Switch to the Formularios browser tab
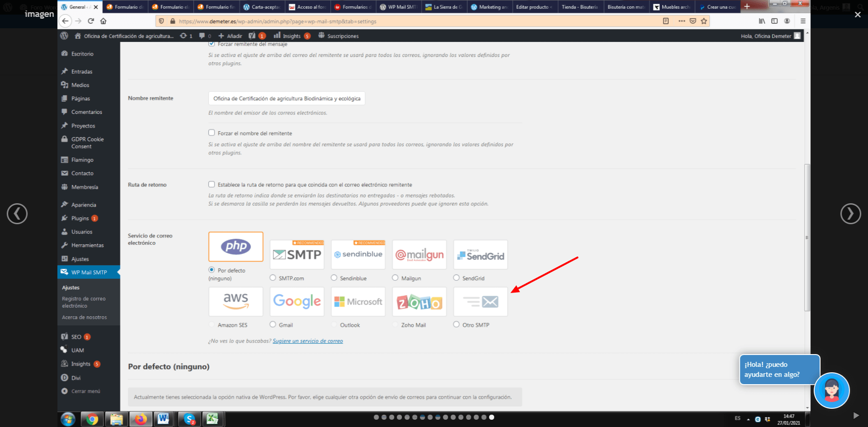The height and width of the screenshot is (427, 868). point(353,7)
